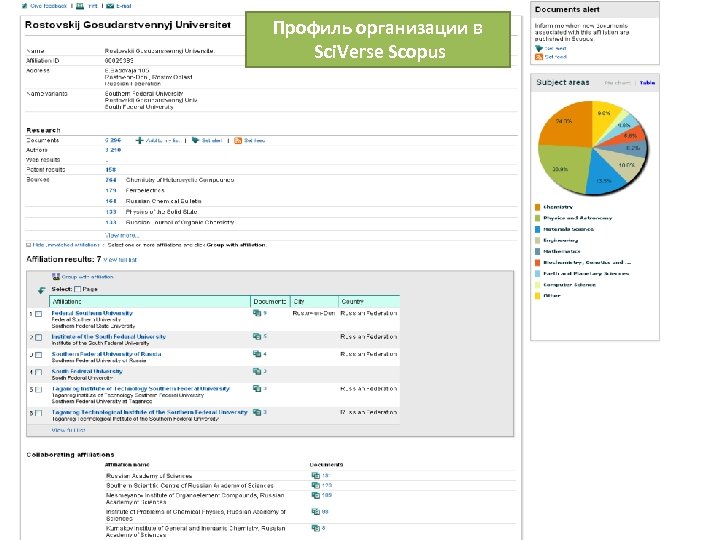
Task: Click the Set alert icon in Documents alert panel
Action: (539, 48)
